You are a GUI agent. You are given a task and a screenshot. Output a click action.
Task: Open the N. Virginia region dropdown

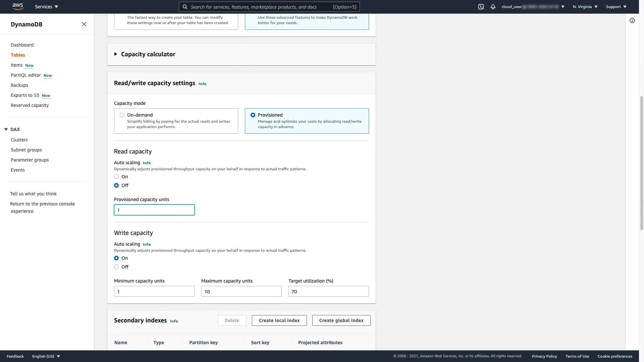[x=585, y=7]
